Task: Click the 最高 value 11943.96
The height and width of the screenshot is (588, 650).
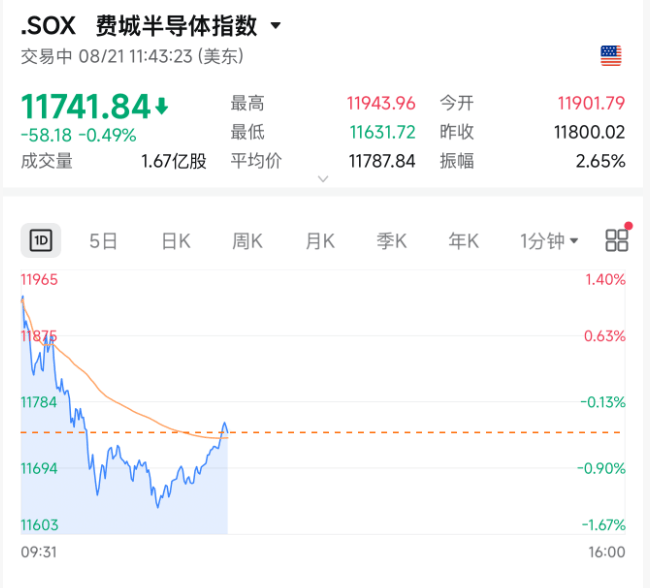Action: coord(381,103)
